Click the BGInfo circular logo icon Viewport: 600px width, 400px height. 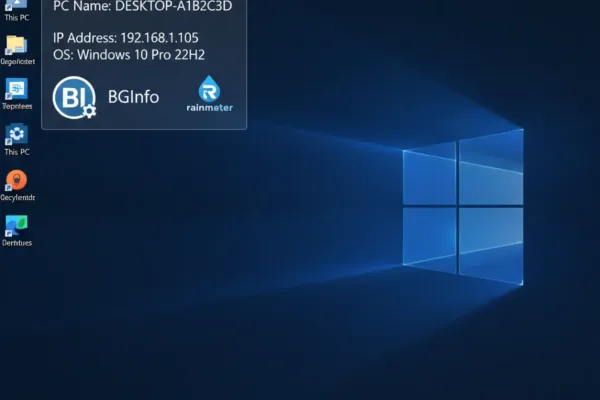click(x=74, y=98)
